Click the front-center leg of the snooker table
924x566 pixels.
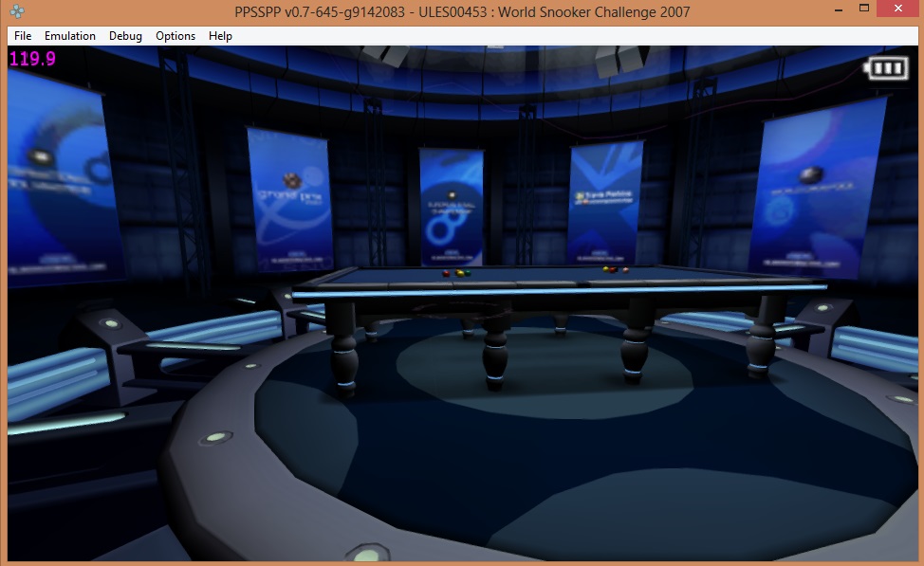click(x=496, y=351)
